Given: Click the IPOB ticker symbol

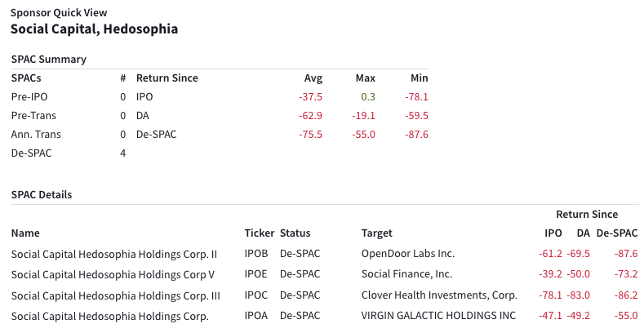Looking at the screenshot, I should pyautogui.click(x=256, y=254).
